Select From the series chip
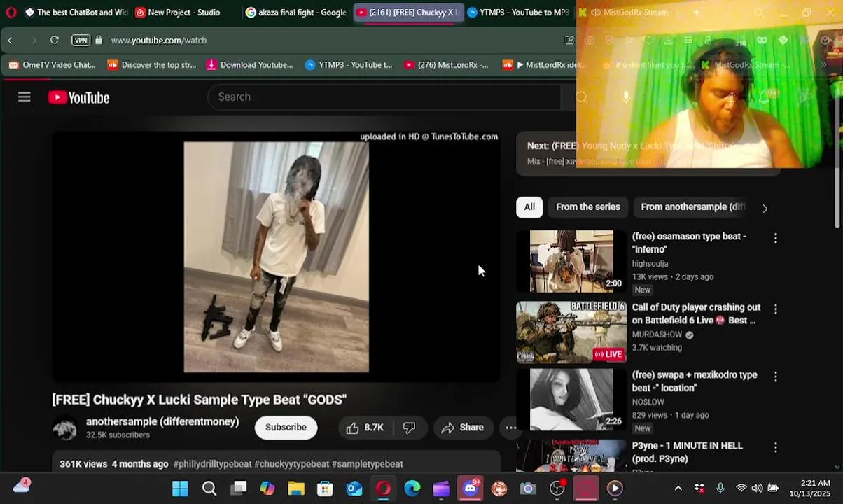843x504 pixels. (x=588, y=207)
